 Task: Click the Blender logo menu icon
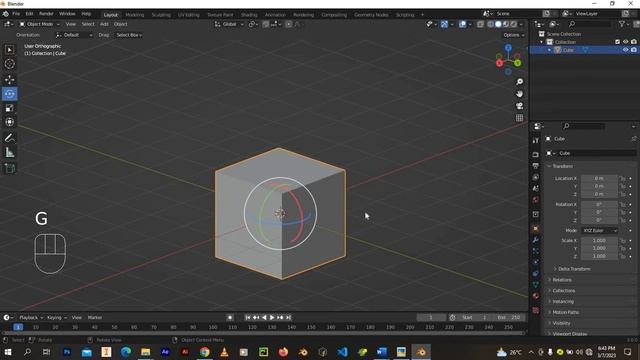click(x=5, y=14)
